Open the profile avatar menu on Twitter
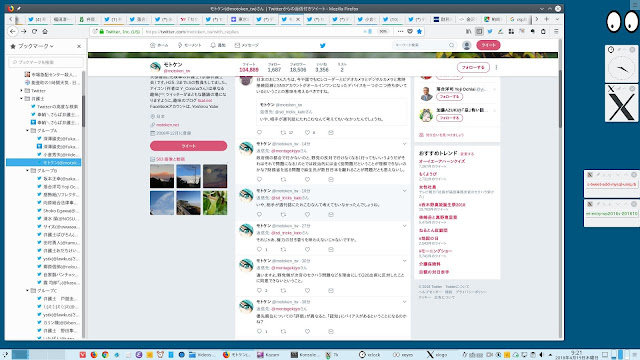This screenshot has height=360, width=640. tap(467, 45)
